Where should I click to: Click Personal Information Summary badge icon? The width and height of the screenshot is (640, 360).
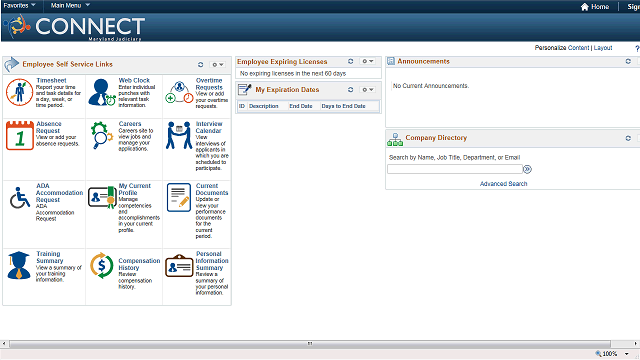[179, 265]
